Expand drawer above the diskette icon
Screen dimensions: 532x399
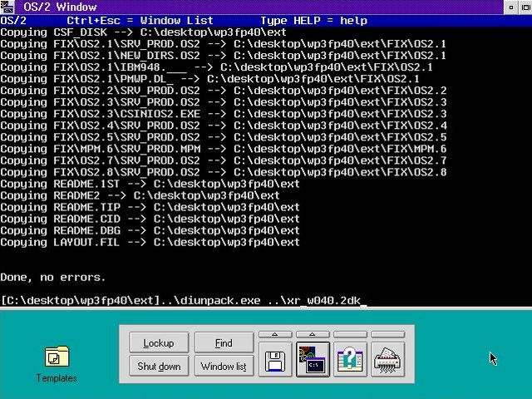pyautogui.click(x=275, y=334)
